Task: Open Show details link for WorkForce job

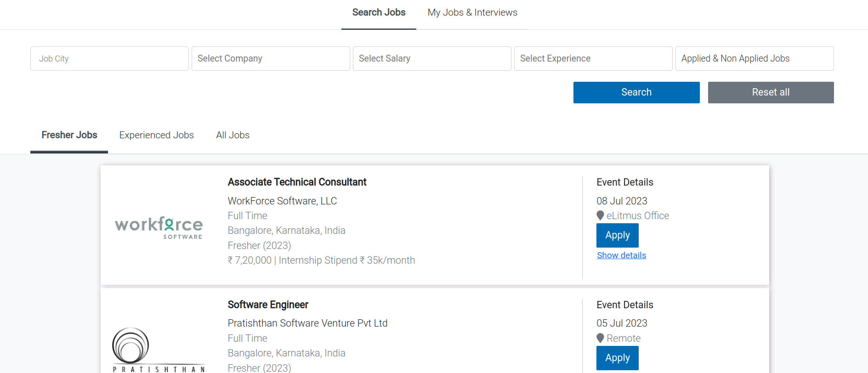Action: tap(621, 255)
